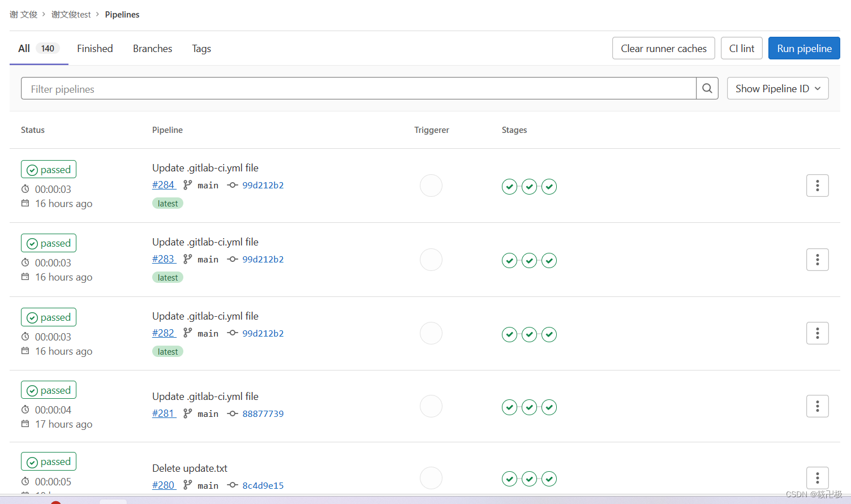Image resolution: width=851 pixels, height=504 pixels.
Task: Click the first stage check icon on pipeline #284
Action: point(509,186)
